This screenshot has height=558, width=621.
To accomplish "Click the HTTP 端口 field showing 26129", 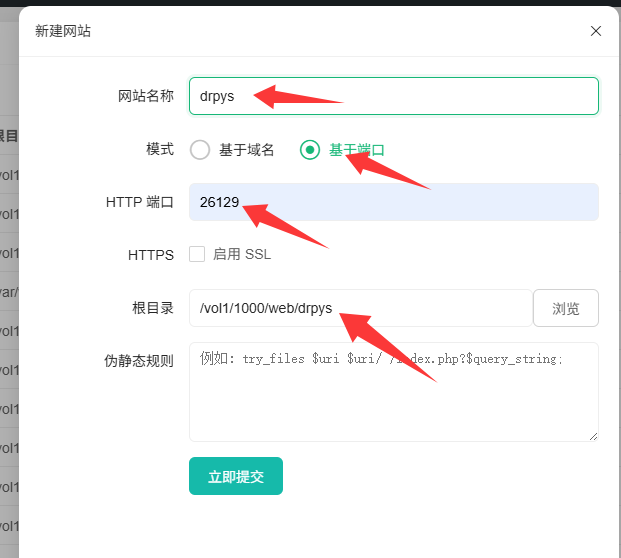I will pos(420,202).
